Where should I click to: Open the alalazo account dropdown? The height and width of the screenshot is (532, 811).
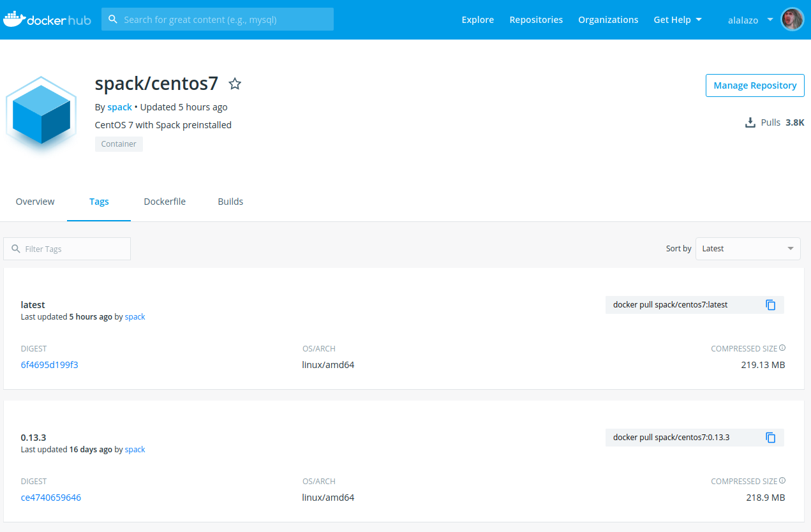(x=750, y=20)
